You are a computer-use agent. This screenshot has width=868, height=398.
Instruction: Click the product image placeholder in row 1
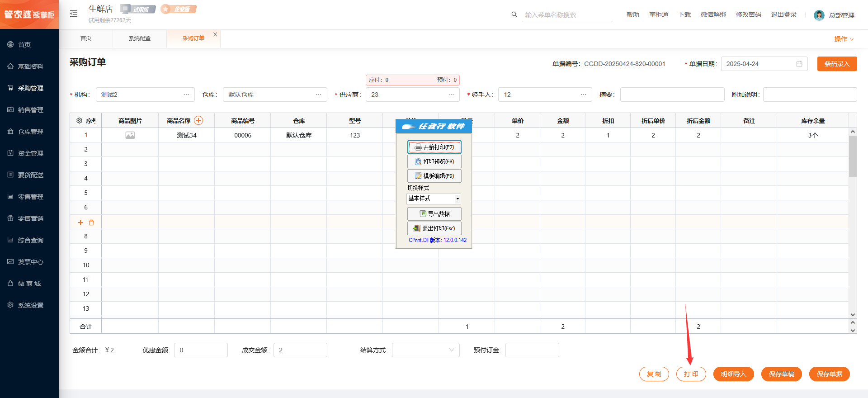[x=130, y=135]
